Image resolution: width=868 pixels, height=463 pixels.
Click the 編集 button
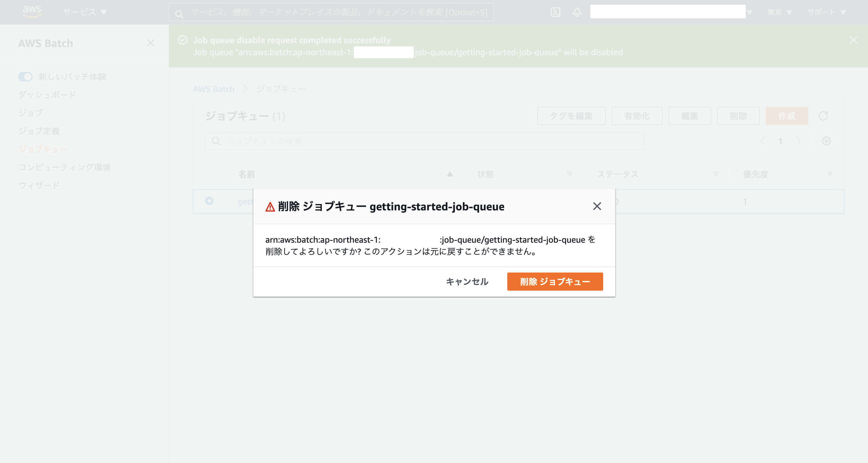tap(690, 116)
